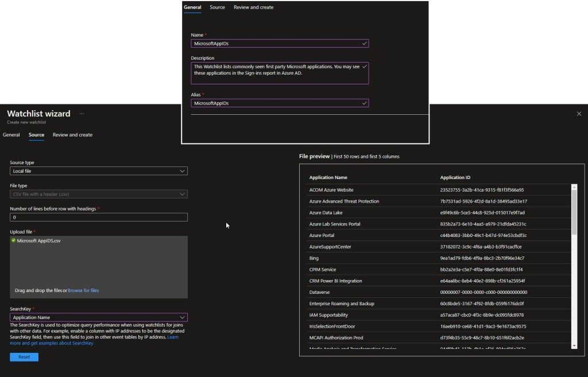Click Dataverse ID 00000007-0000-0000-c000-000000000000
The height and width of the screenshot is (377, 588).
[483, 292]
